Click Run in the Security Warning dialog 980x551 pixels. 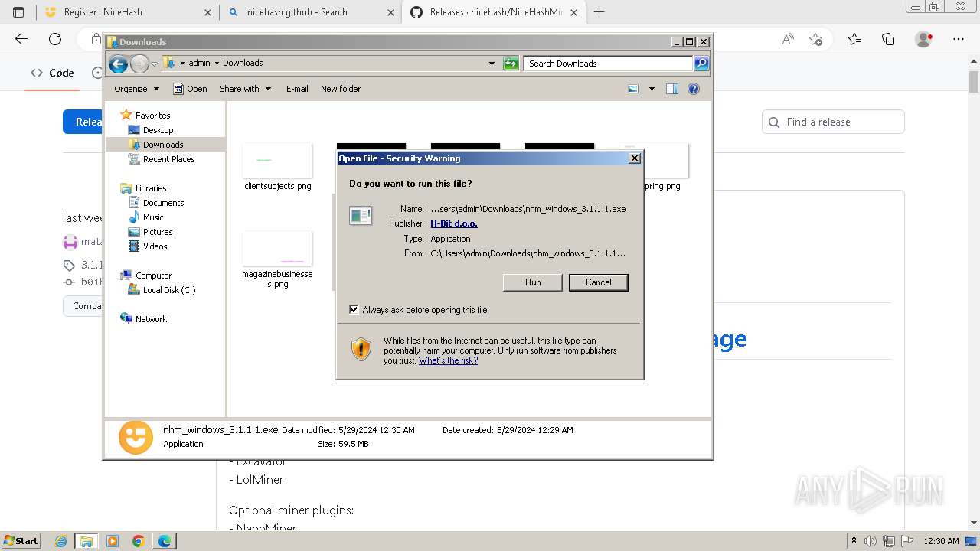point(533,282)
